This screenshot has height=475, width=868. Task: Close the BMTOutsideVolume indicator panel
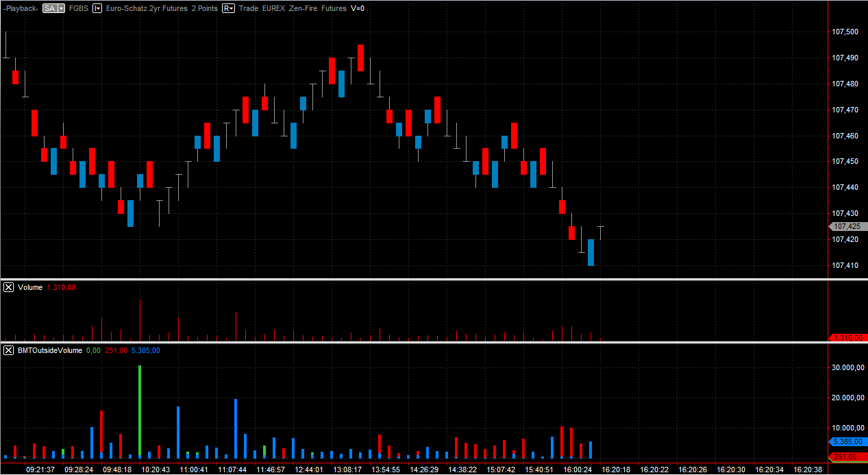point(8,350)
